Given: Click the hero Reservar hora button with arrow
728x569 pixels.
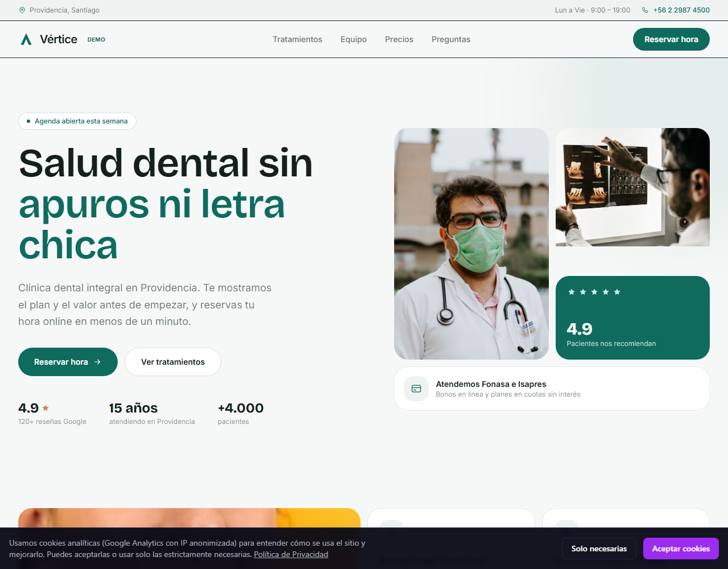Looking at the screenshot, I should 68,362.
